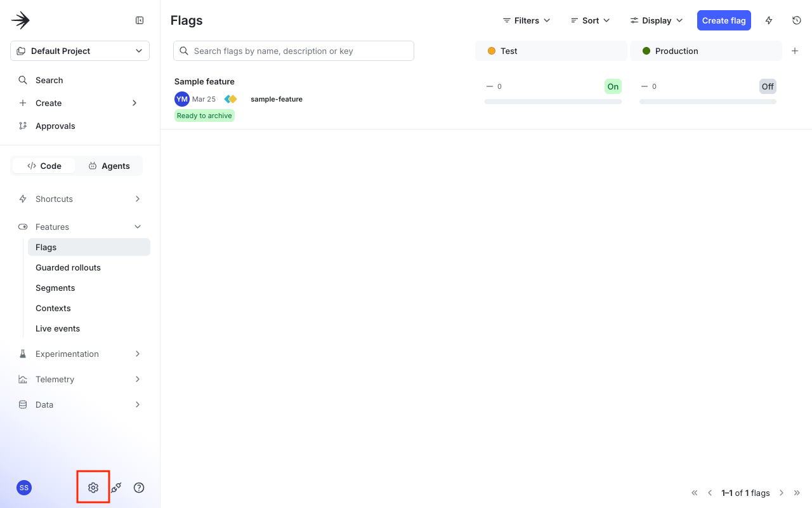The image size is (812, 508).
Task: Click the Create flag button
Action: 724,20
